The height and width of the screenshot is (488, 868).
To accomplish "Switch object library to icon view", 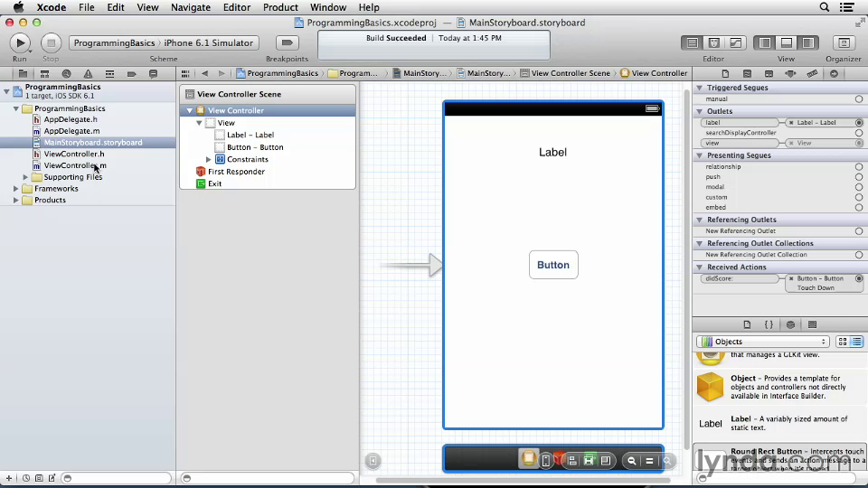I will coord(843,342).
